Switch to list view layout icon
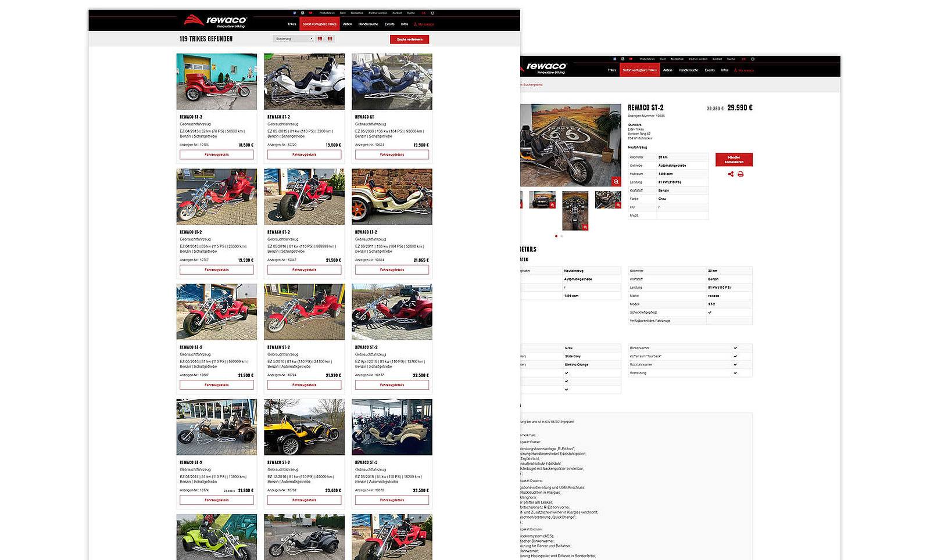This screenshot has width=930, height=560. click(x=320, y=39)
